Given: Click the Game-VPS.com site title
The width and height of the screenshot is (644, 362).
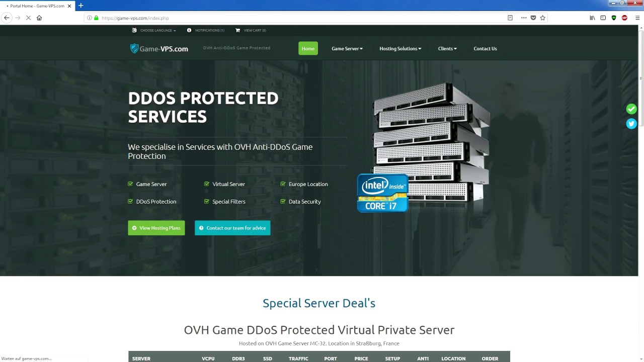Looking at the screenshot, I should (164, 49).
